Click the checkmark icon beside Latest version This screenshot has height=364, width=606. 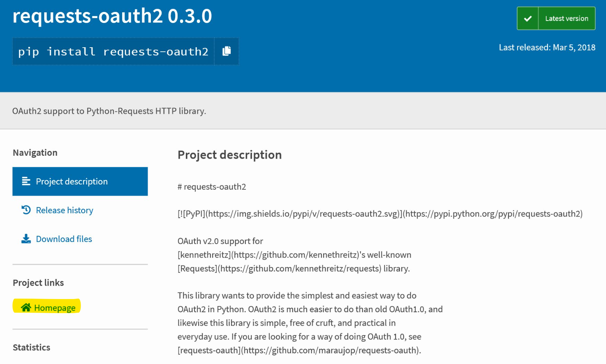(x=528, y=18)
